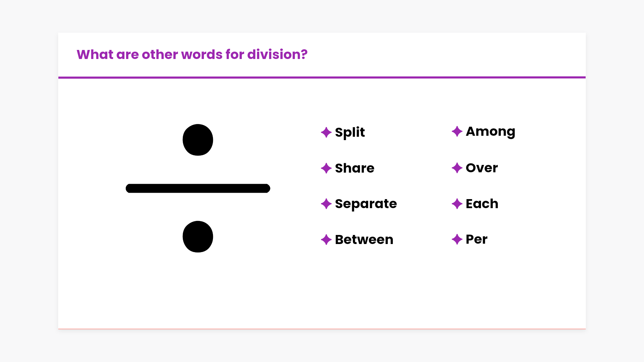Click the word Separate
The width and height of the screenshot is (644, 362).
366,204
